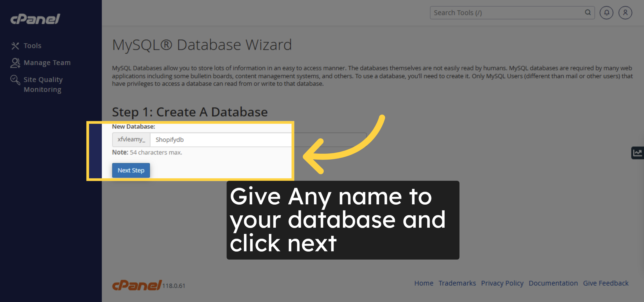Open the notifications bell
644x302 pixels.
point(606,13)
